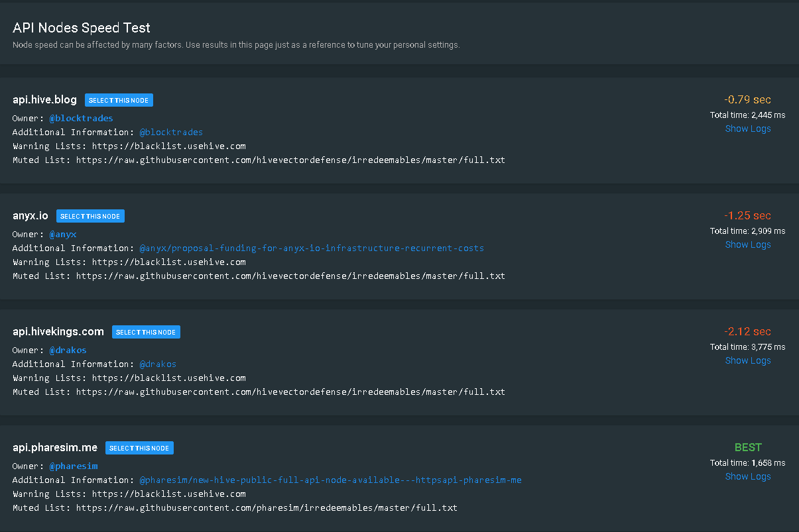Expand logs for anyx.io node

point(747,244)
